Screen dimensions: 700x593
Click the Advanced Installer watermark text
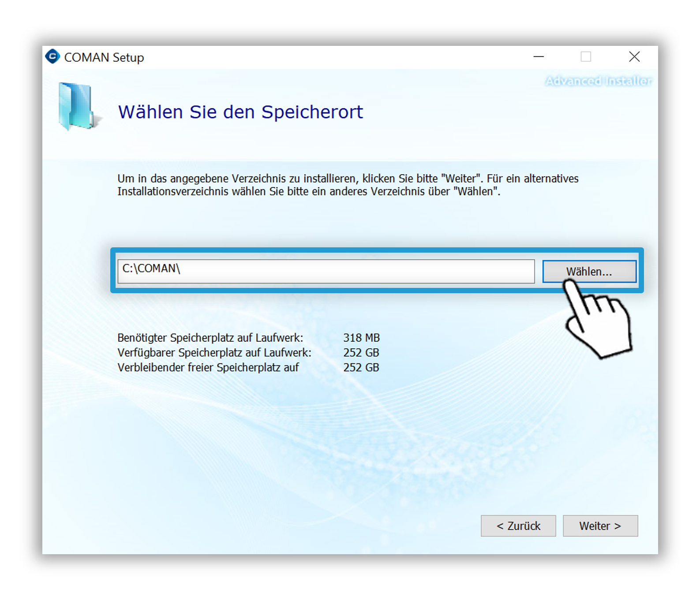pos(598,81)
